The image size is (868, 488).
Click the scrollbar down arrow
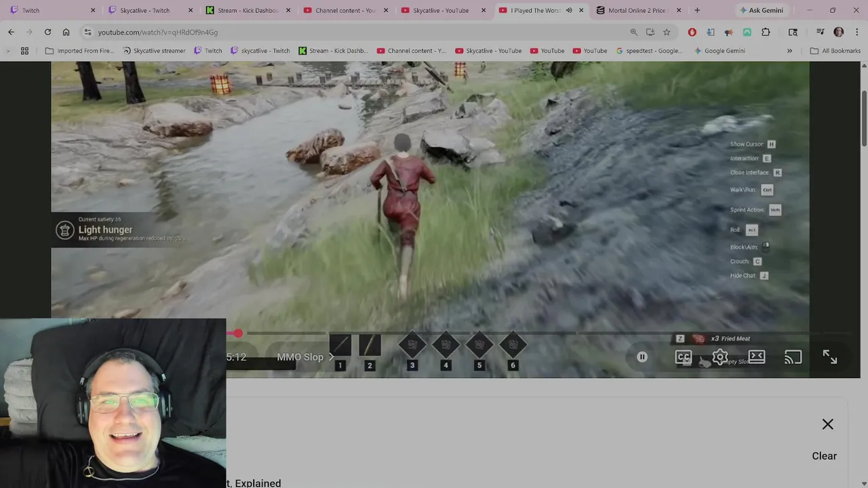(x=864, y=483)
